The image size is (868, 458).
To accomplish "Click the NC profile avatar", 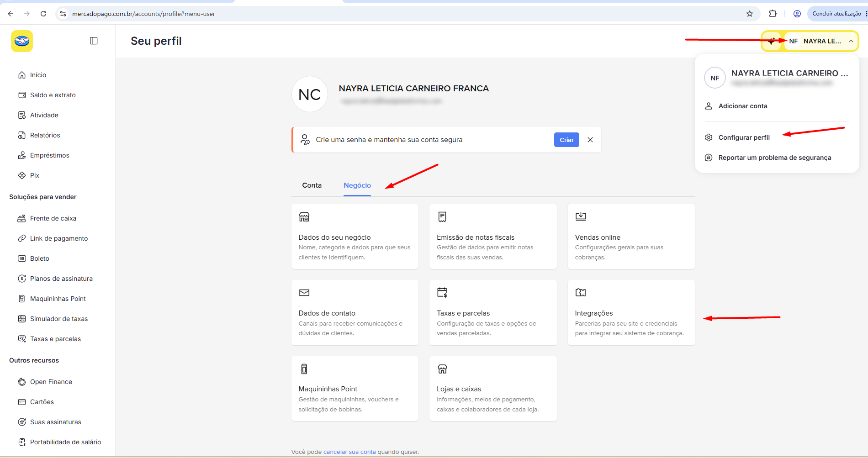I will pos(310,94).
